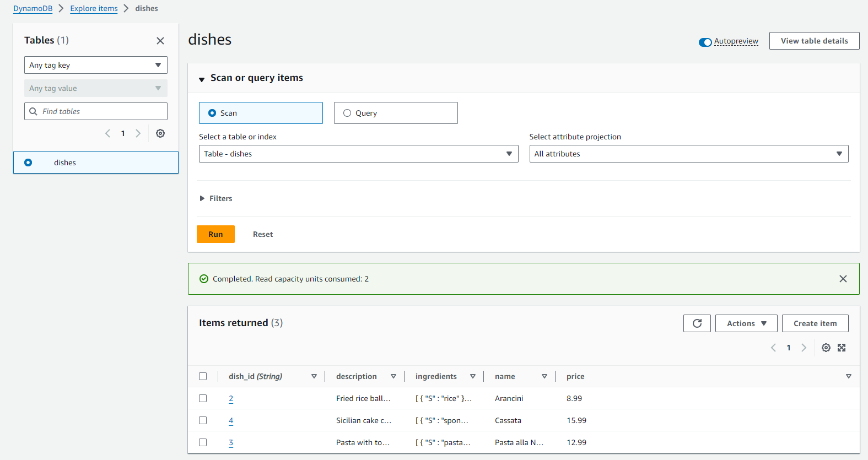Click the Create item button

[x=815, y=323]
